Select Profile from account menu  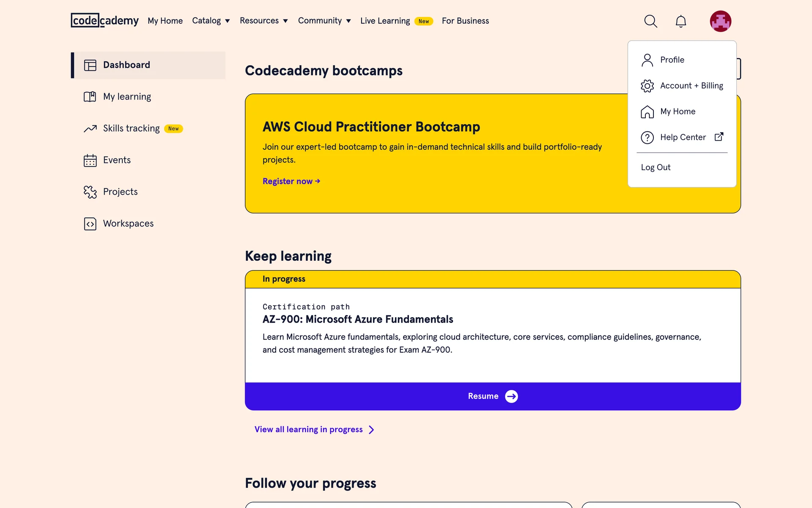[x=672, y=60]
